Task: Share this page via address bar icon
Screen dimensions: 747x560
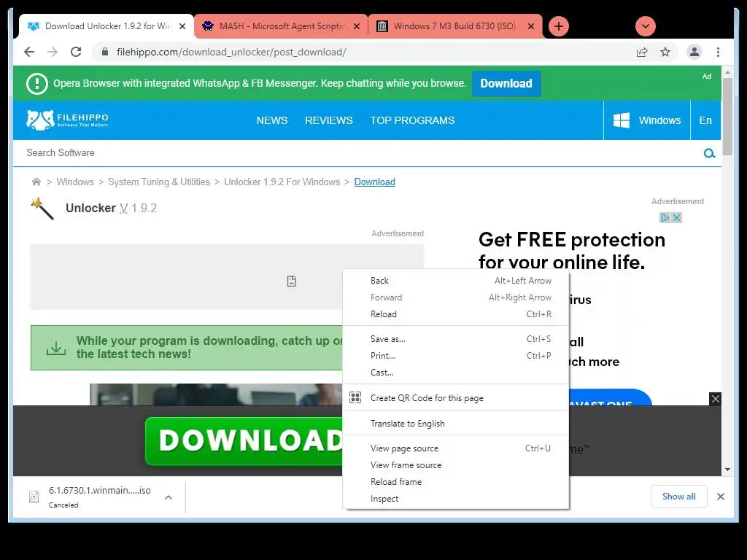Action: click(x=642, y=52)
